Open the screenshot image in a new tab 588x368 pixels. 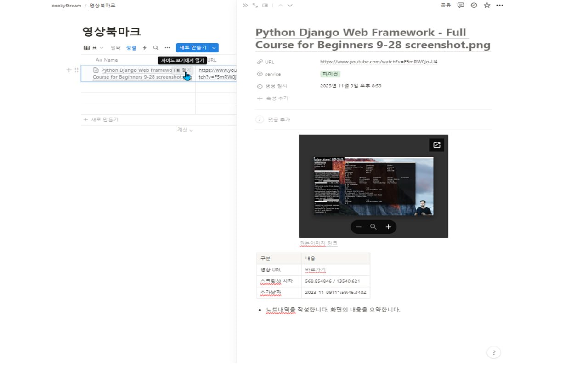436,144
